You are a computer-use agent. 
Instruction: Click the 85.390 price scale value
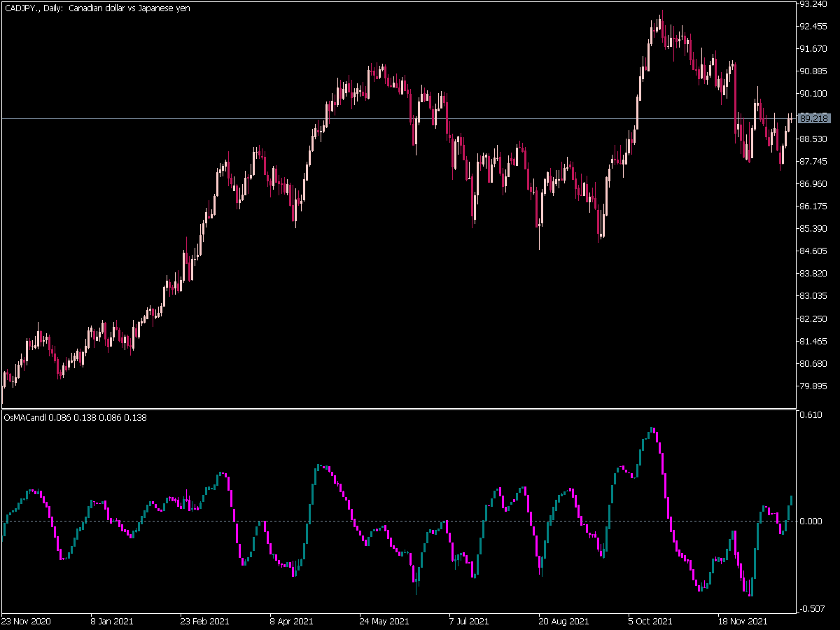813,229
